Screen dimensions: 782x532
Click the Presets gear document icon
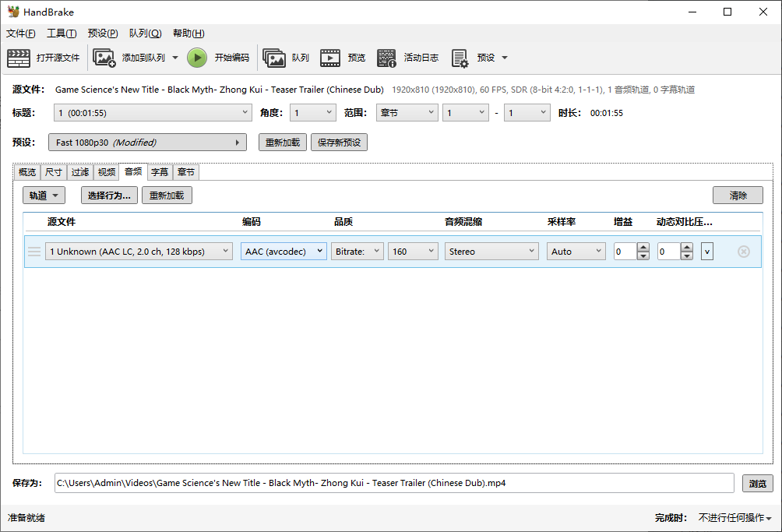point(460,58)
